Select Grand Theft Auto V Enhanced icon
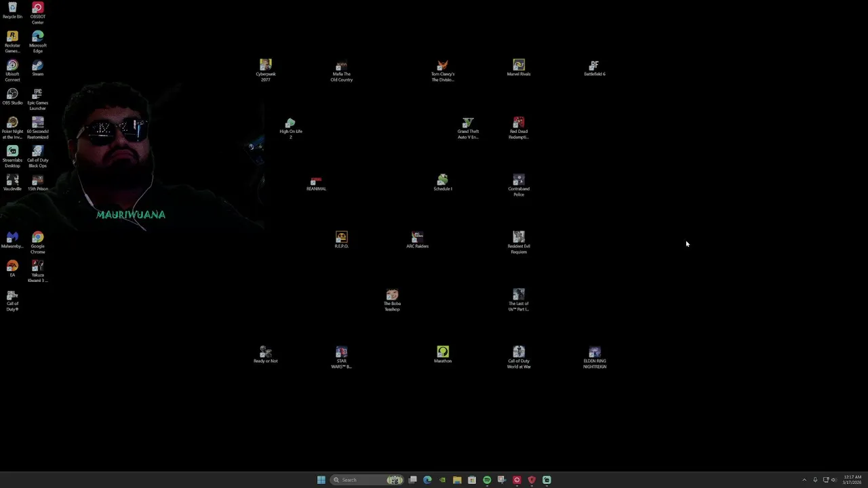This screenshot has height=488, width=868. click(x=468, y=128)
